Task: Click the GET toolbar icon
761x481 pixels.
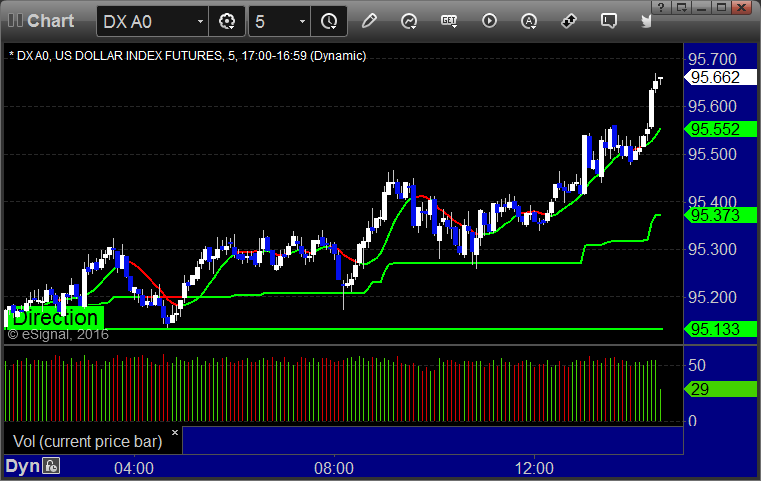Action: 449,21
